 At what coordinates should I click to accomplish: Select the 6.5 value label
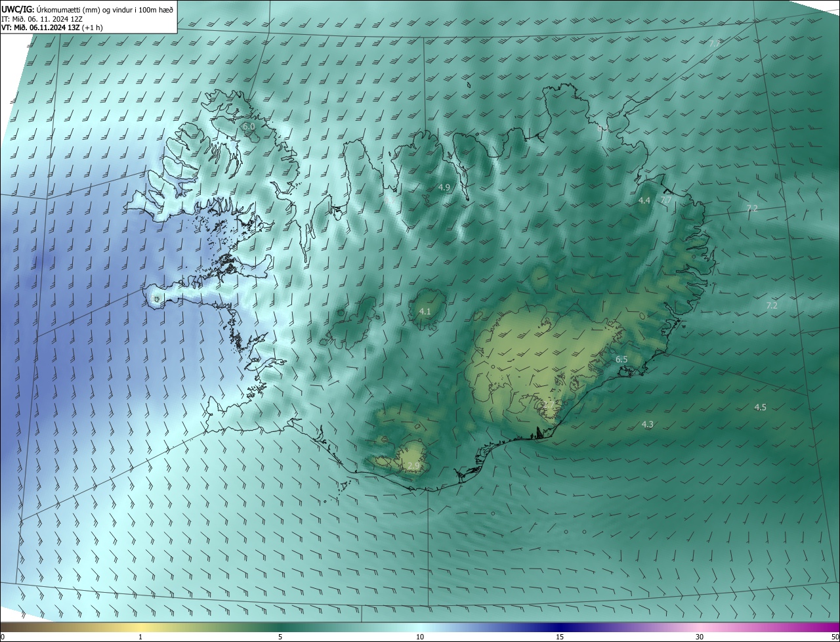coord(621,360)
